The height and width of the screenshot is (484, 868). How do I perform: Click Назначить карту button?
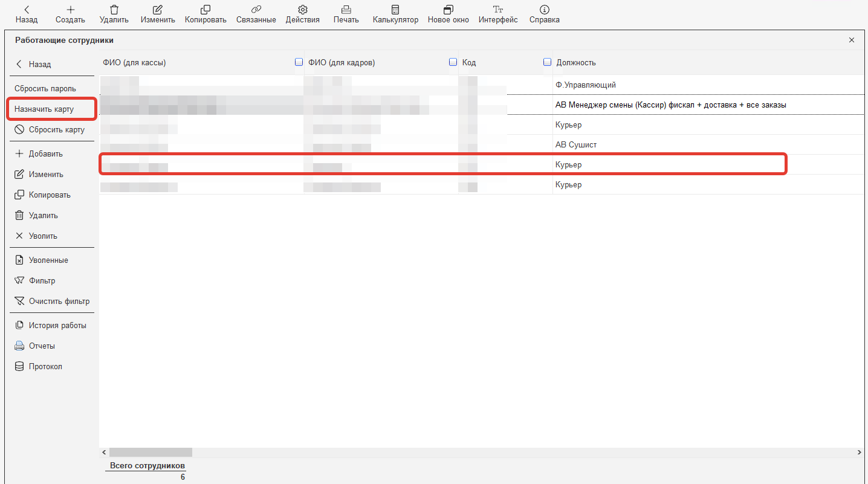[44, 109]
